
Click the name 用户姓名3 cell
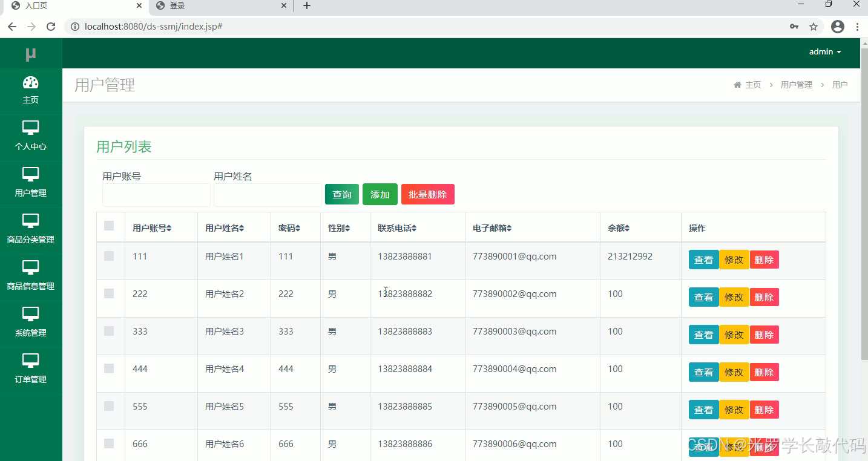[x=225, y=332]
